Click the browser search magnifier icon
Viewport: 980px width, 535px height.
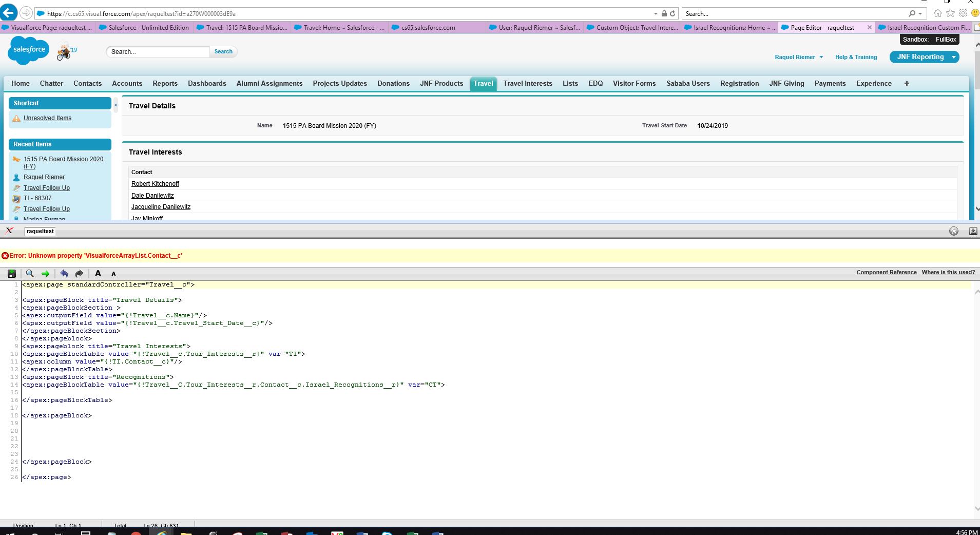[912, 13]
